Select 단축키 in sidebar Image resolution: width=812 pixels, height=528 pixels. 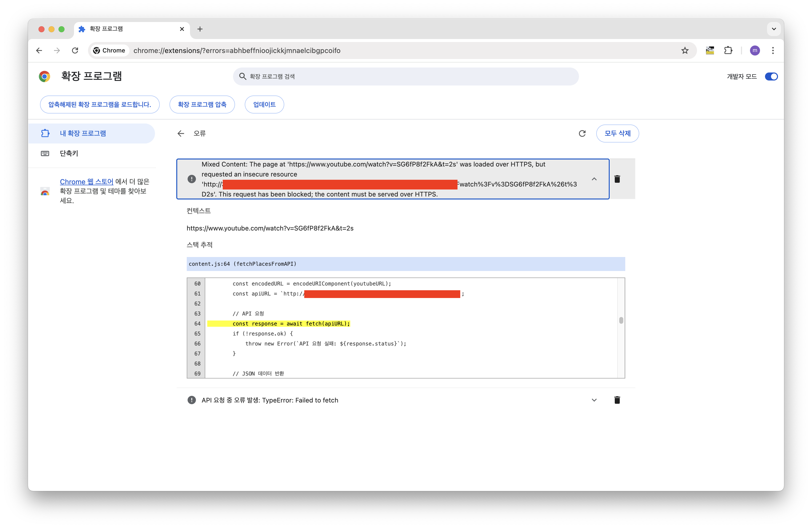tap(68, 153)
